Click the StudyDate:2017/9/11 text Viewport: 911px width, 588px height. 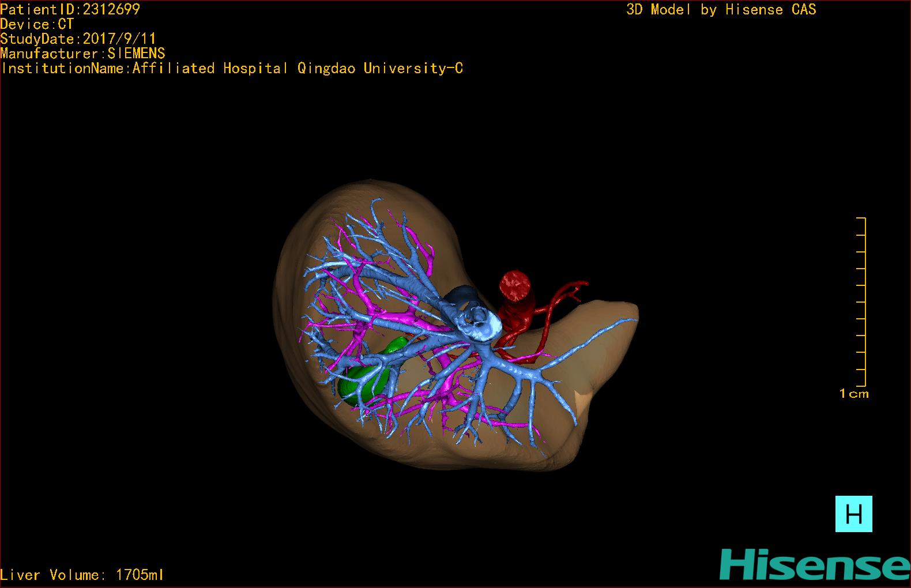[x=78, y=39]
